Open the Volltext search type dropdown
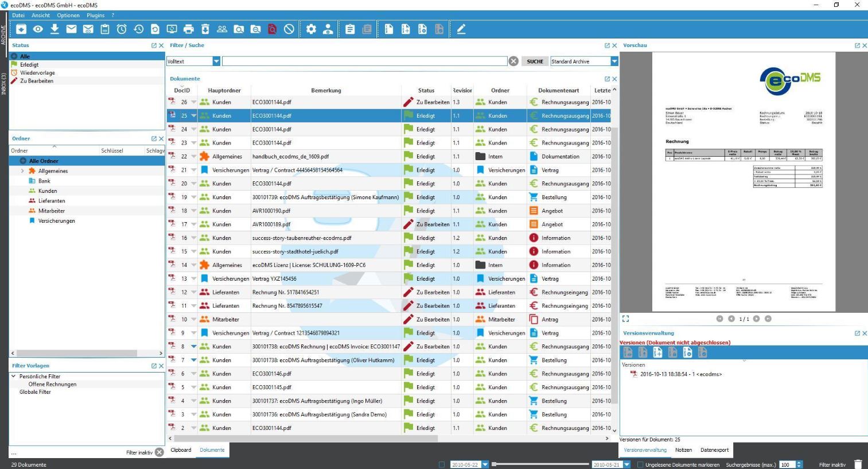 pyautogui.click(x=216, y=61)
